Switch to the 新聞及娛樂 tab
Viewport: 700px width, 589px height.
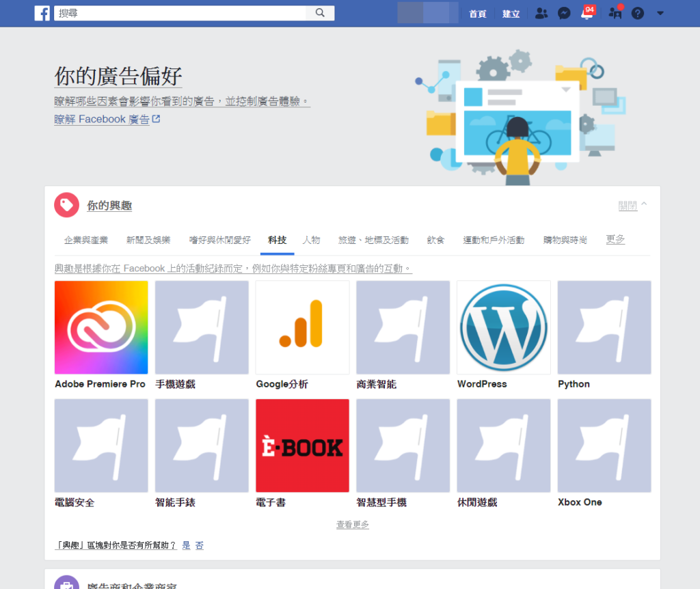tap(148, 240)
